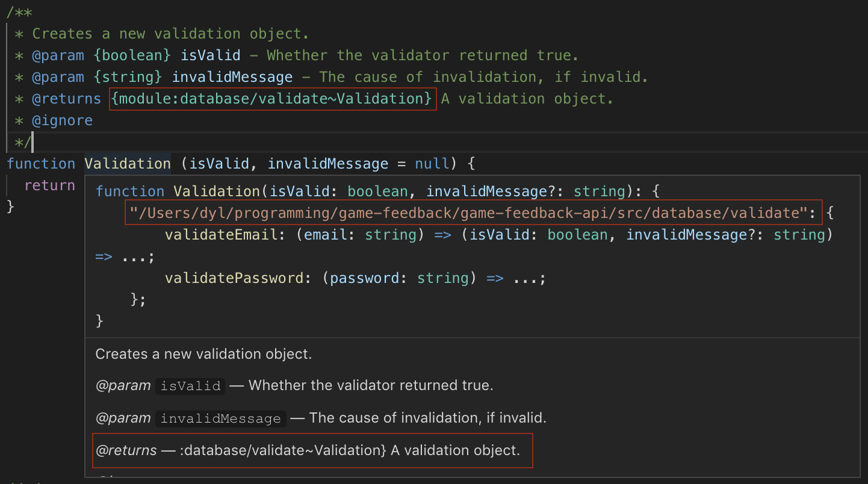Click the module:database/validate~Validation type reference
This screenshot has width=868, height=484.
[x=272, y=98]
